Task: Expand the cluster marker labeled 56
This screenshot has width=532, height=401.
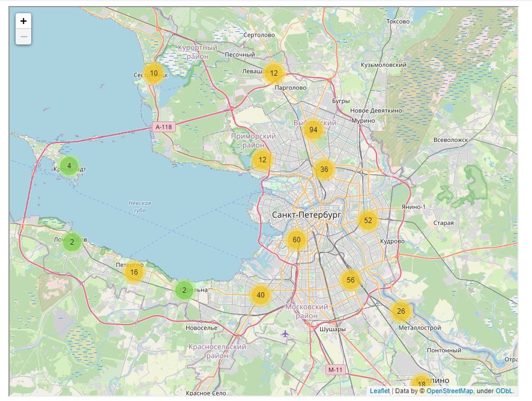Action: 351,280
